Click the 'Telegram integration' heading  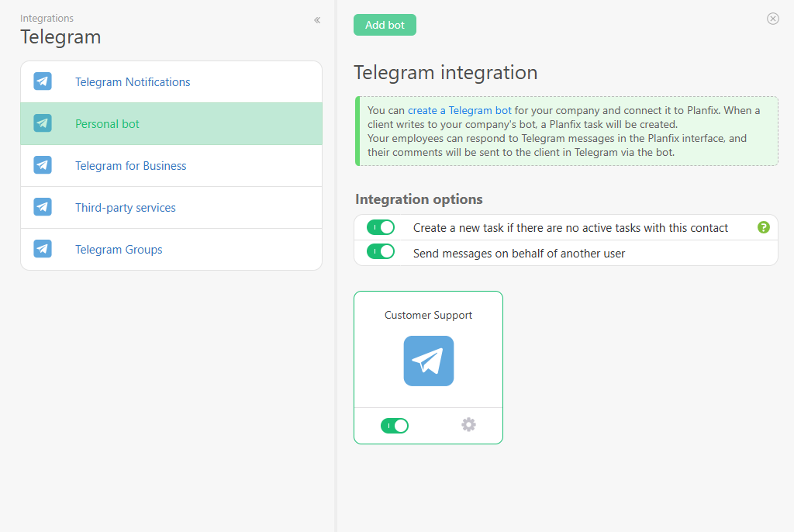pos(446,72)
